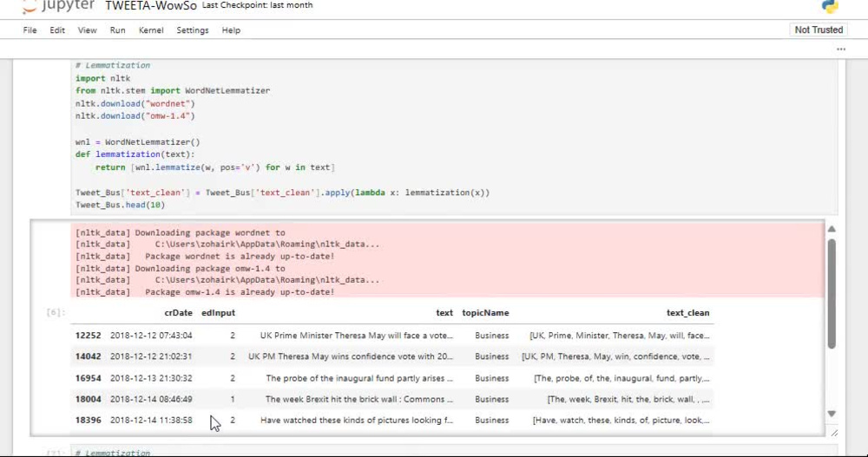Viewport: 868px width, 457px height.
Task: Click the crDate column header
Action: (178, 312)
